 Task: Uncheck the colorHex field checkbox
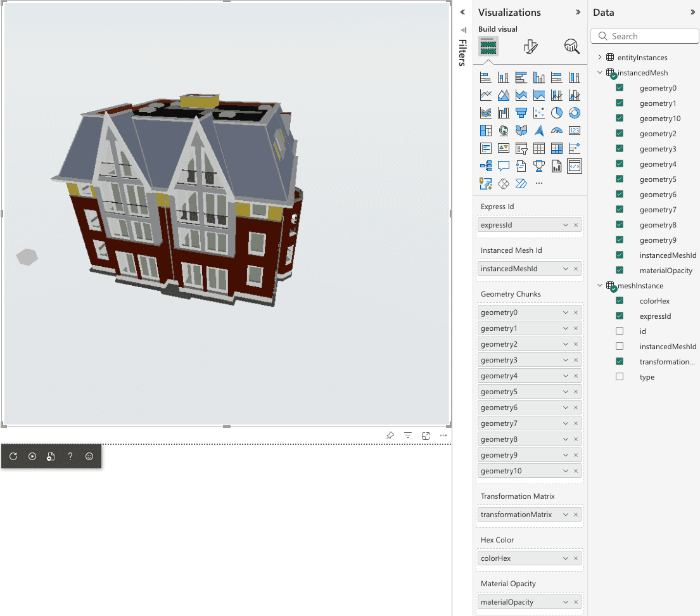(620, 301)
